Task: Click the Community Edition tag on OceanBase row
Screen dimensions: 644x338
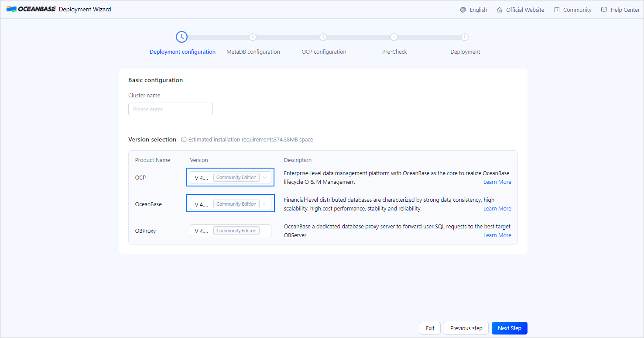Action: (x=236, y=203)
